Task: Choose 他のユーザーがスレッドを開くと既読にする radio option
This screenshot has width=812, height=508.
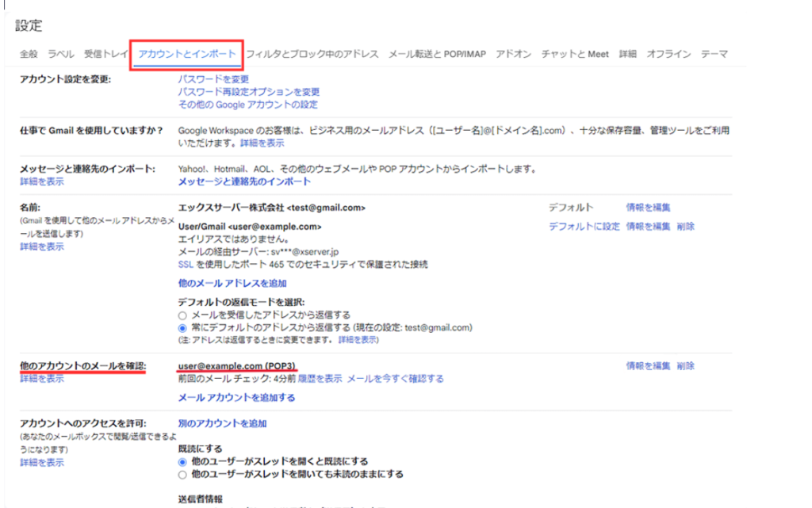Action: [x=183, y=461]
